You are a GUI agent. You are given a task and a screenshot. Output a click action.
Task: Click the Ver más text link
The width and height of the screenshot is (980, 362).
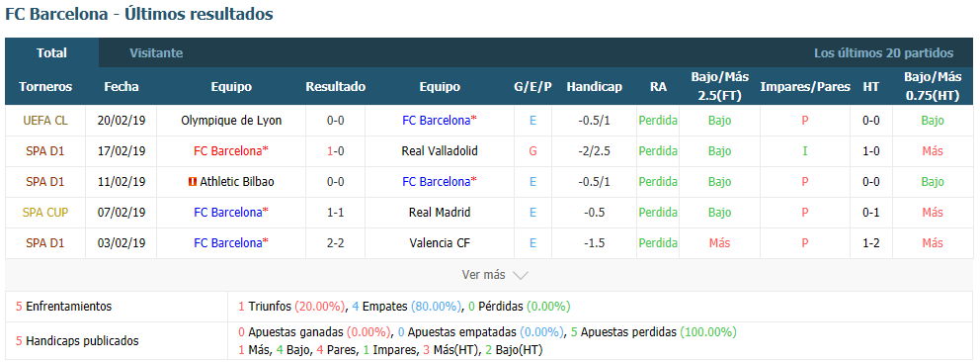483,275
